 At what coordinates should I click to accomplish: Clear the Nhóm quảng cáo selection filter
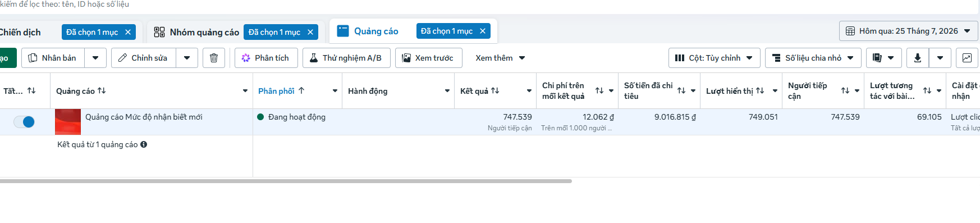(310, 32)
